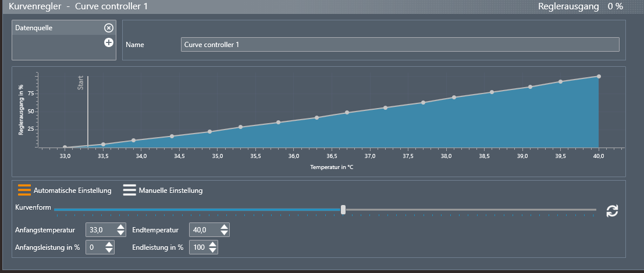Decrease Anfangstemperatur with down arrow
644x273 pixels.
click(120, 233)
